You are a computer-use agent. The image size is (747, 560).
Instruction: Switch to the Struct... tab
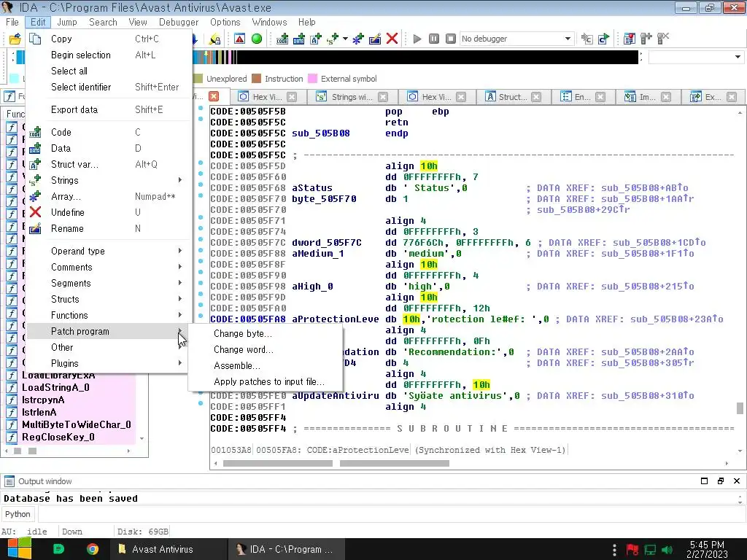pyautogui.click(x=513, y=97)
